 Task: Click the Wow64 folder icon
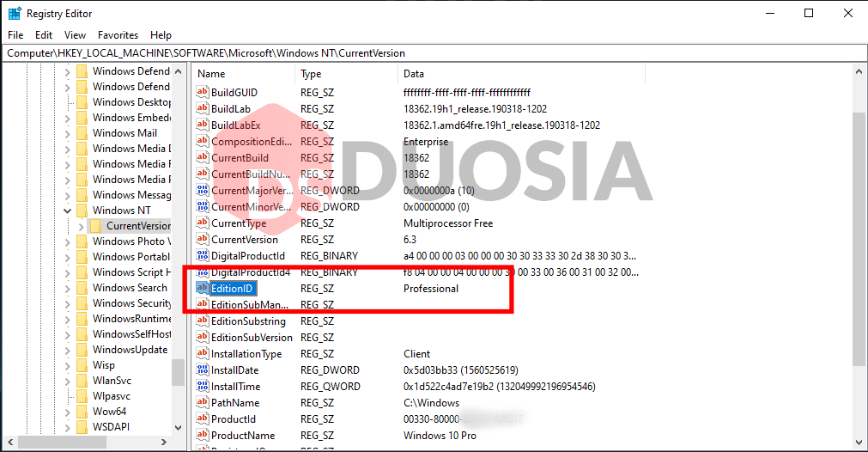82,412
